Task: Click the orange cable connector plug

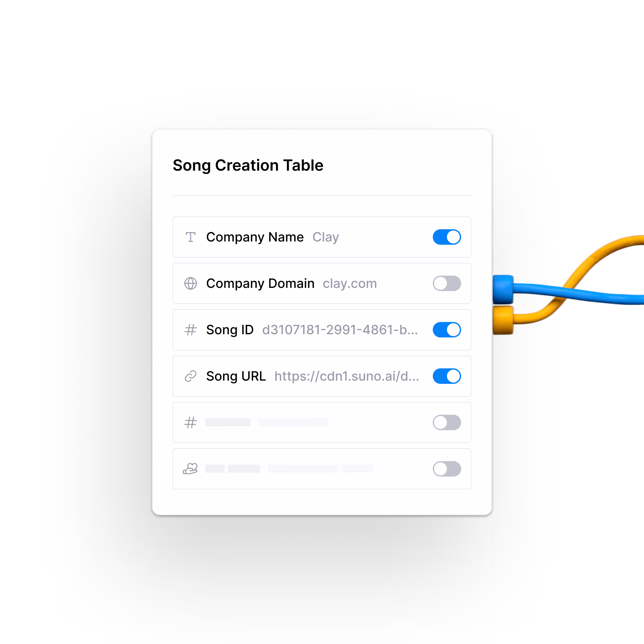Action: point(503,320)
